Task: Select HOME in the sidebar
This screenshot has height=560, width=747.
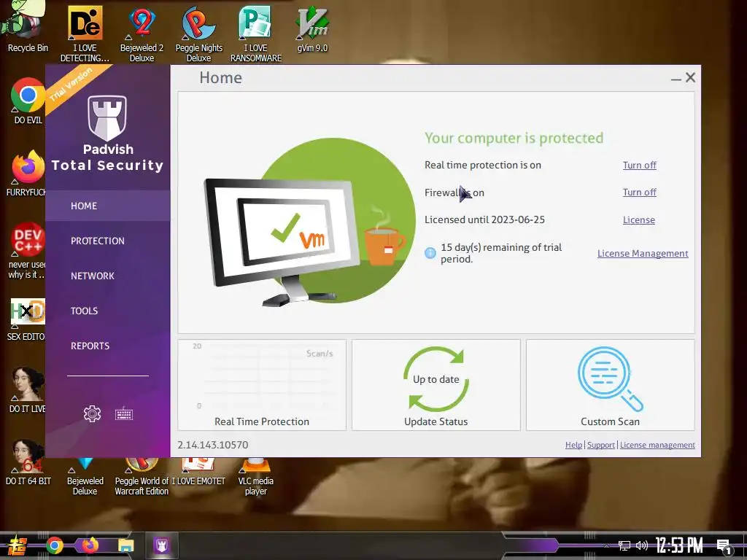Action: tap(108, 206)
